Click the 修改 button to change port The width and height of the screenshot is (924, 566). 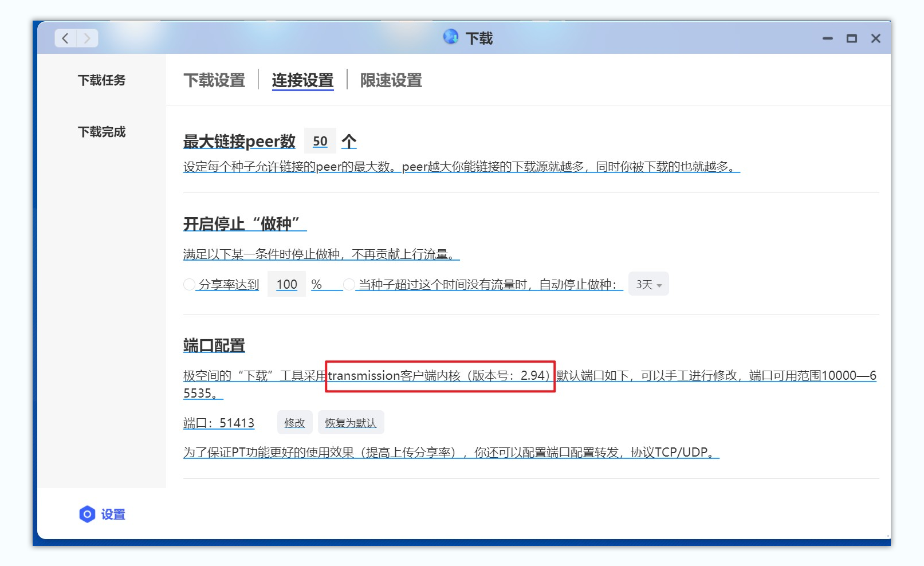pyautogui.click(x=294, y=422)
